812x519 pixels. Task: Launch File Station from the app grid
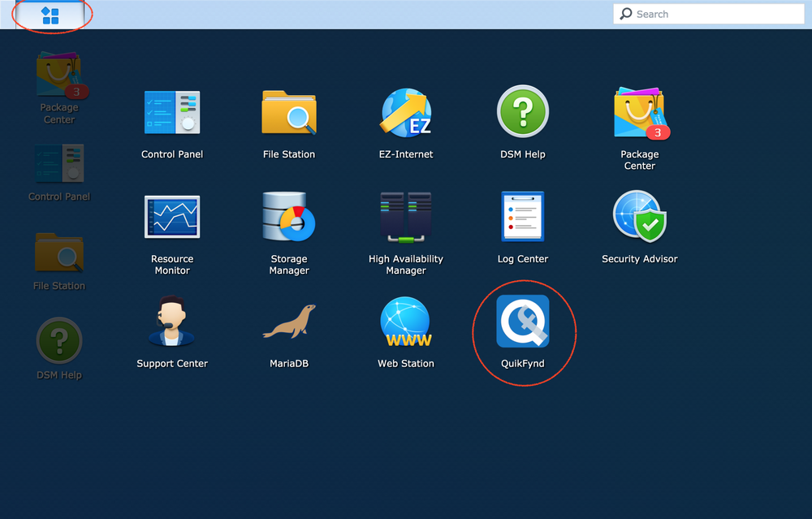(289, 123)
